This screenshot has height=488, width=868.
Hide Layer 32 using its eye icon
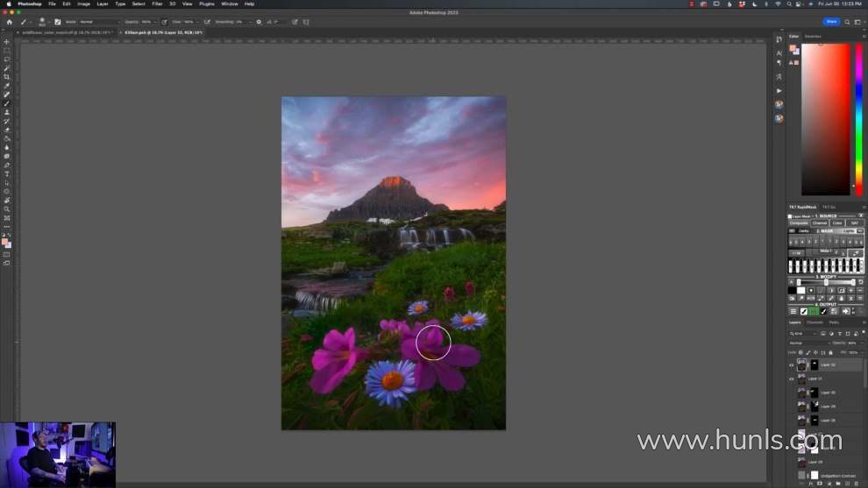click(791, 364)
